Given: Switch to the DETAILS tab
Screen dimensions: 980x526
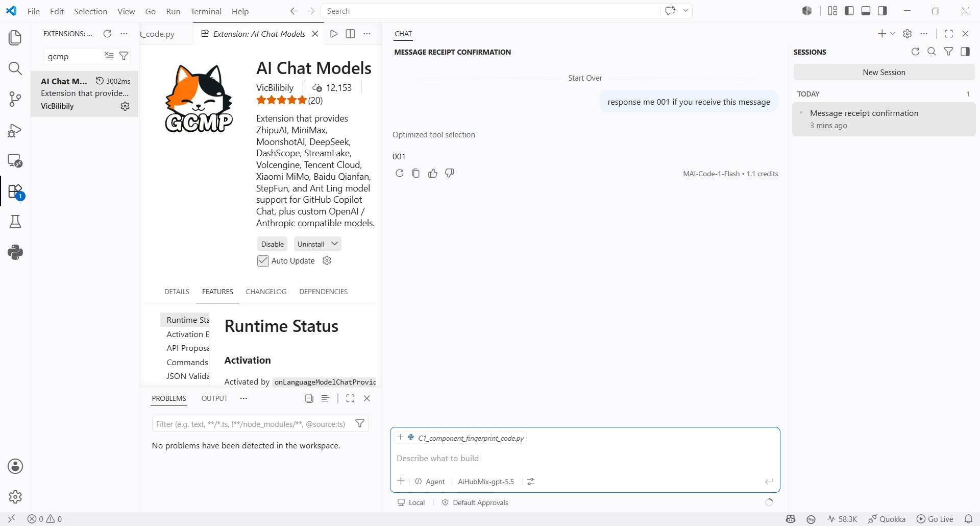Looking at the screenshot, I should tap(177, 292).
